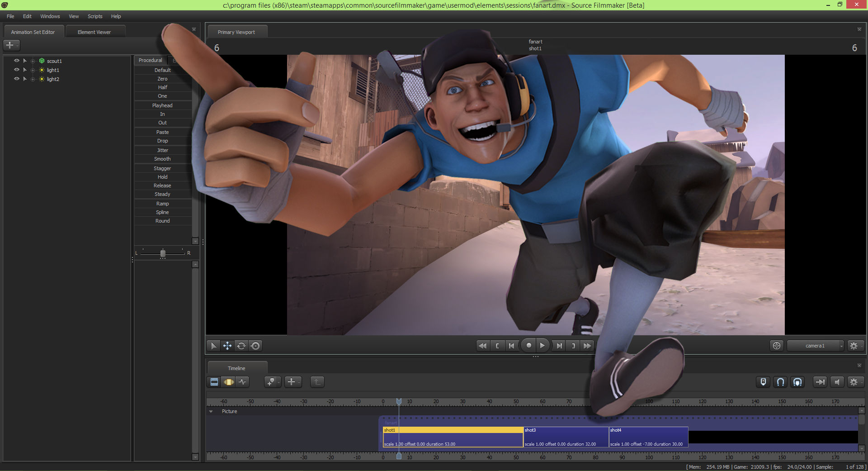The image size is (868, 471).
Task: Click the rewind to first frame button
Action: click(483, 346)
